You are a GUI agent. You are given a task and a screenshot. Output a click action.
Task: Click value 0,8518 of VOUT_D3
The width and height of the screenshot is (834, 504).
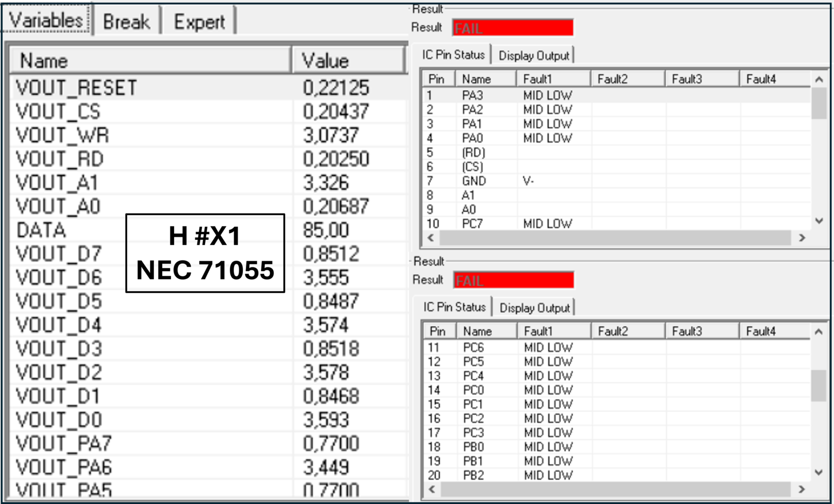click(x=331, y=349)
